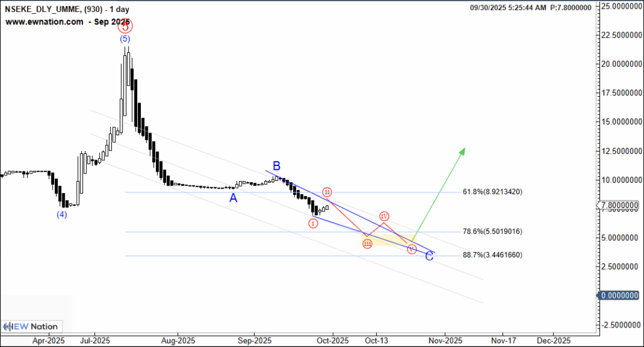Click the blue wave C label
The width and height of the screenshot is (644, 347).
click(429, 256)
